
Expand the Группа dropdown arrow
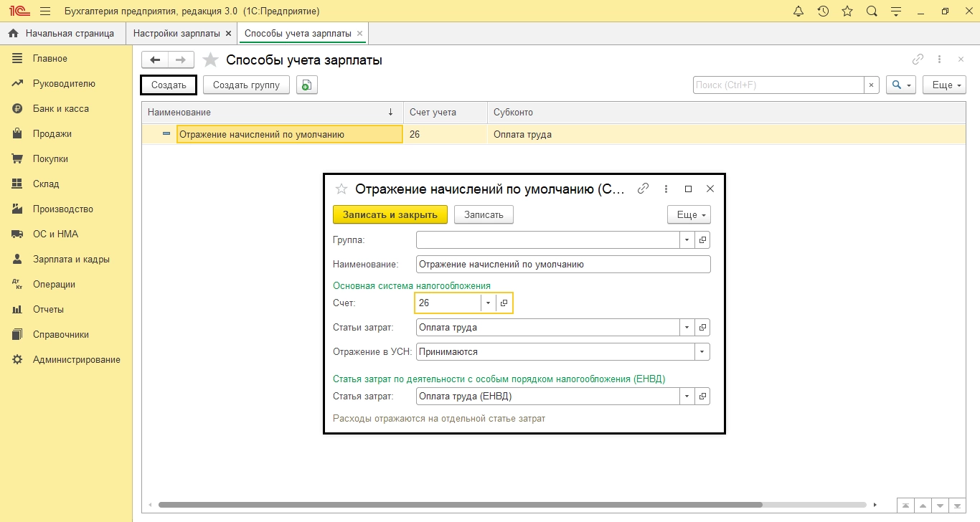[x=687, y=240]
